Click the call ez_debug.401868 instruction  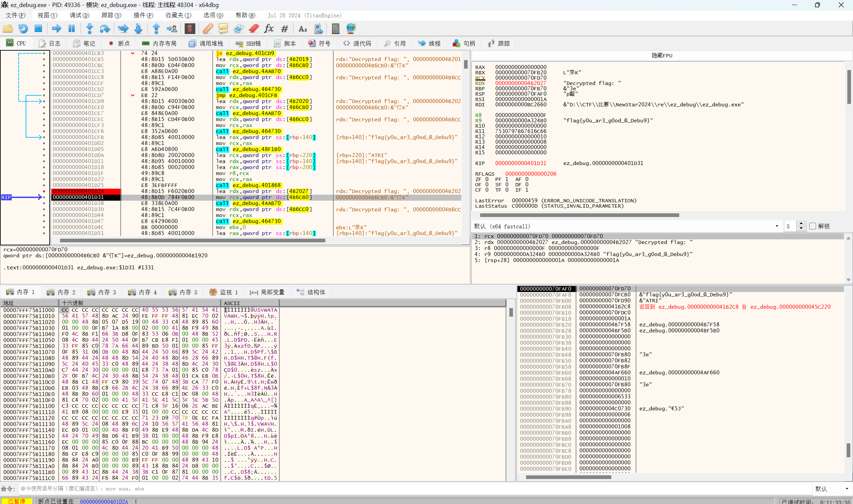pos(249,185)
